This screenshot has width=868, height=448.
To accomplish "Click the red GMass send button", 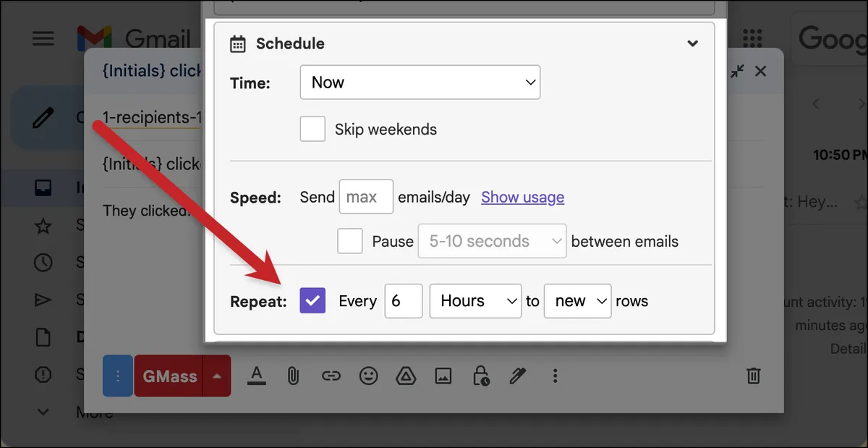I will (x=169, y=376).
